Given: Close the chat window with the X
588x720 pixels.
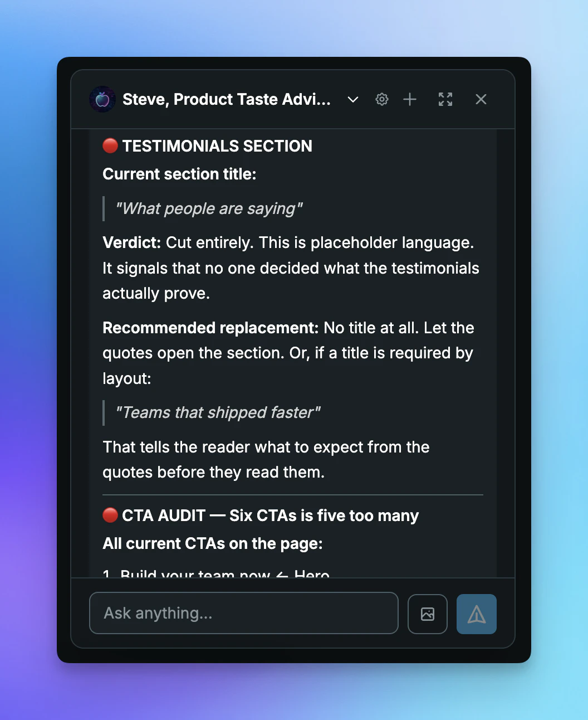Looking at the screenshot, I should [481, 99].
